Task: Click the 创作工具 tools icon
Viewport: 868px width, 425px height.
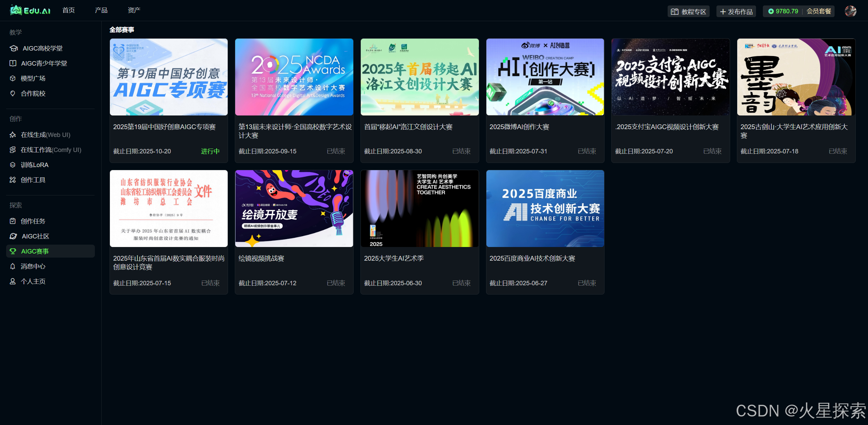Action: tap(13, 180)
